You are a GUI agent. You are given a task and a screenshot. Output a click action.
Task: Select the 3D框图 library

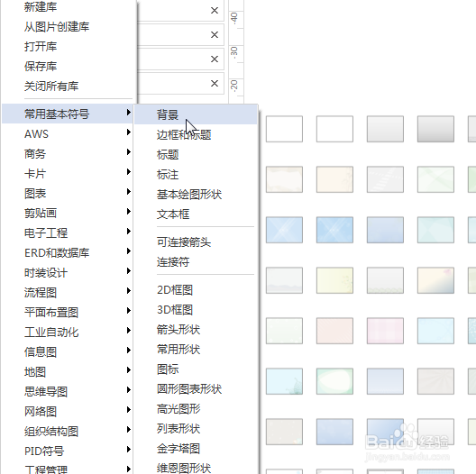pyautogui.click(x=197, y=310)
